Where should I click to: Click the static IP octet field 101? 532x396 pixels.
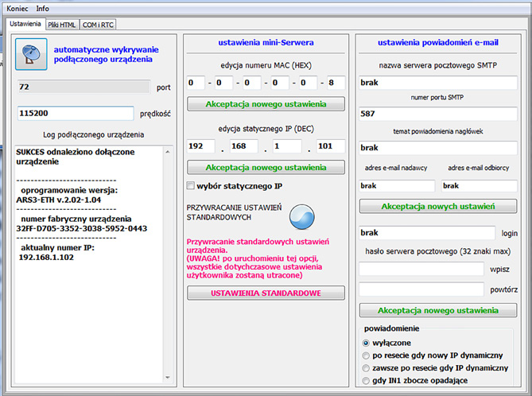coord(331,146)
